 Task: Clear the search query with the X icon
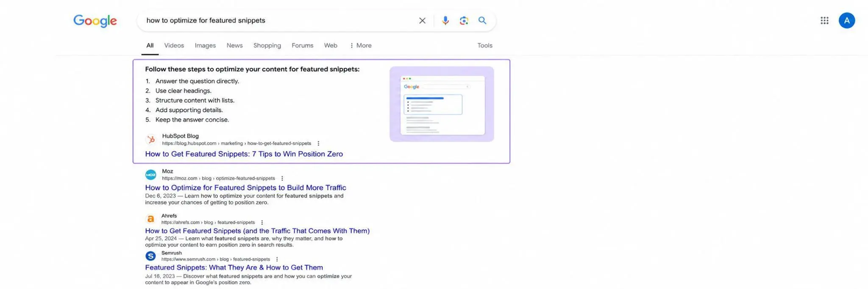click(422, 20)
